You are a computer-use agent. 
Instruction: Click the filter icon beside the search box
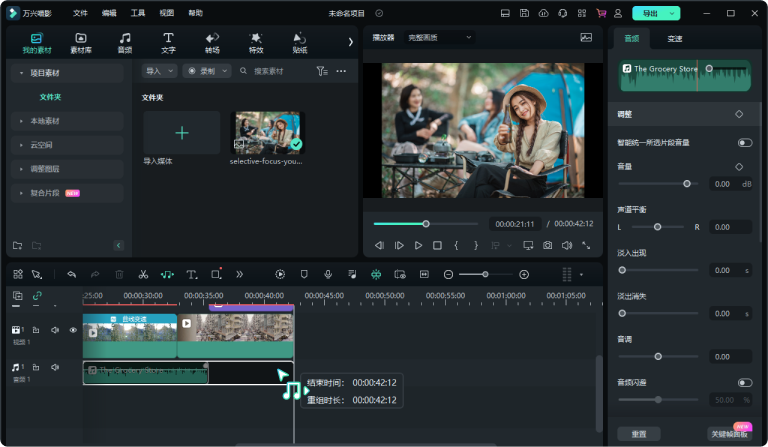(321, 71)
